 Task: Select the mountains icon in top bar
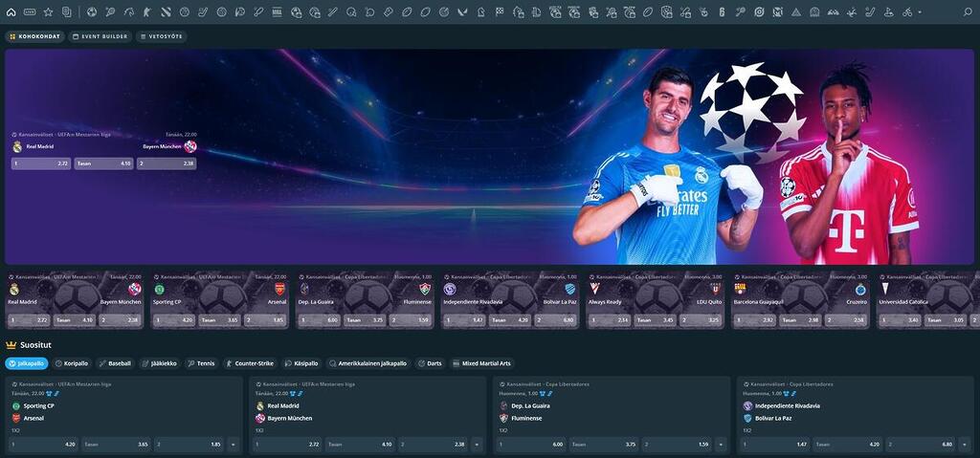pos(834,11)
